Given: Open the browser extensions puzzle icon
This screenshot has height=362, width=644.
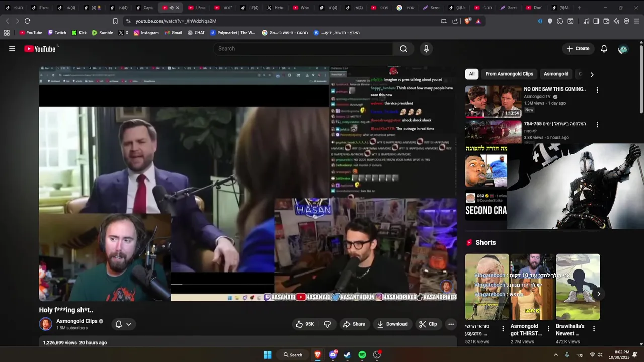Looking at the screenshot, I should tap(560, 21).
